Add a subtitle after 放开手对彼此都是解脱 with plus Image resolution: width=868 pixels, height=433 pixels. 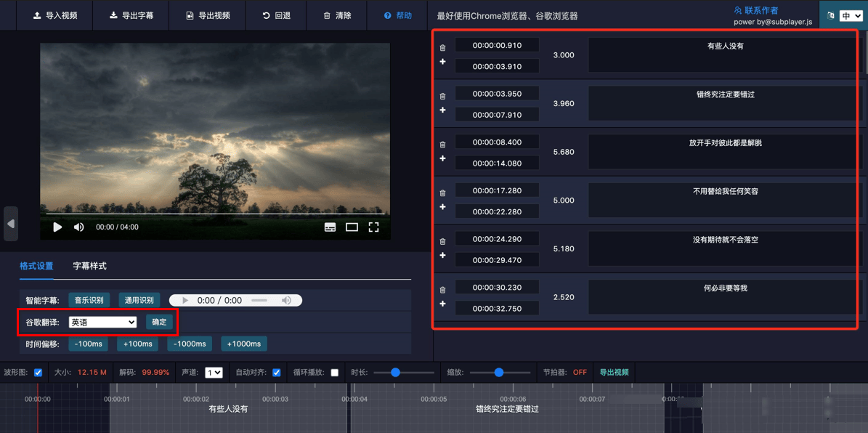(x=442, y=158)
